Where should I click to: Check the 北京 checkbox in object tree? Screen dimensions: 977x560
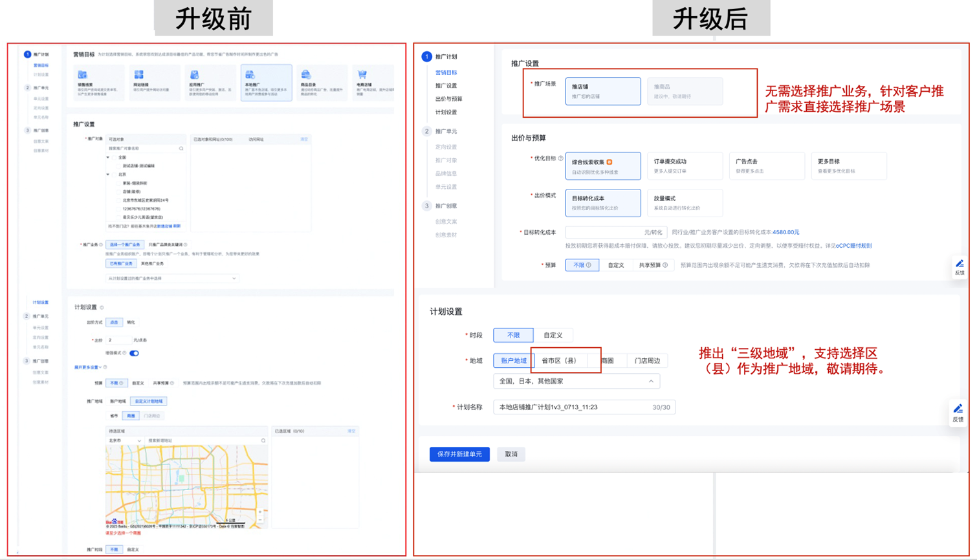pos(115,175)
